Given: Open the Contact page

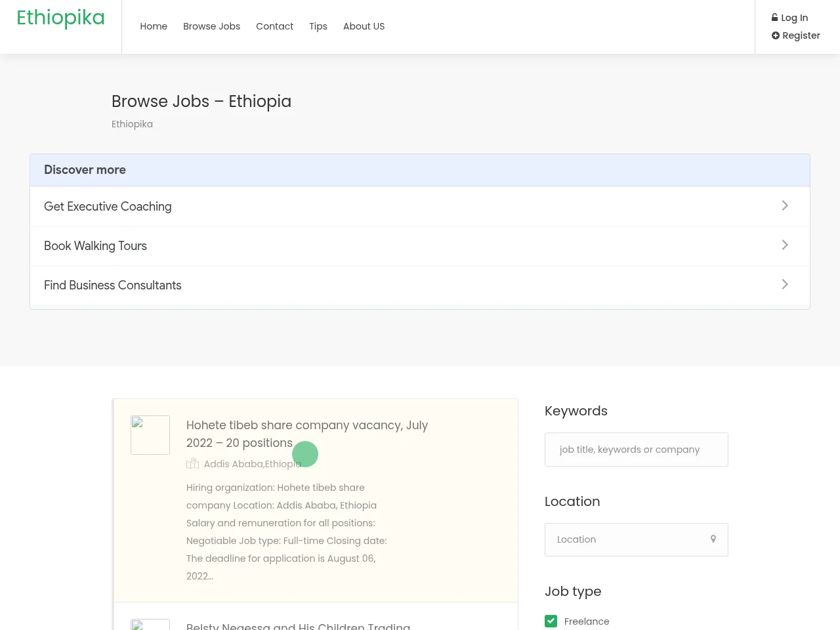Looking at the screenshot, I should 274,26.
